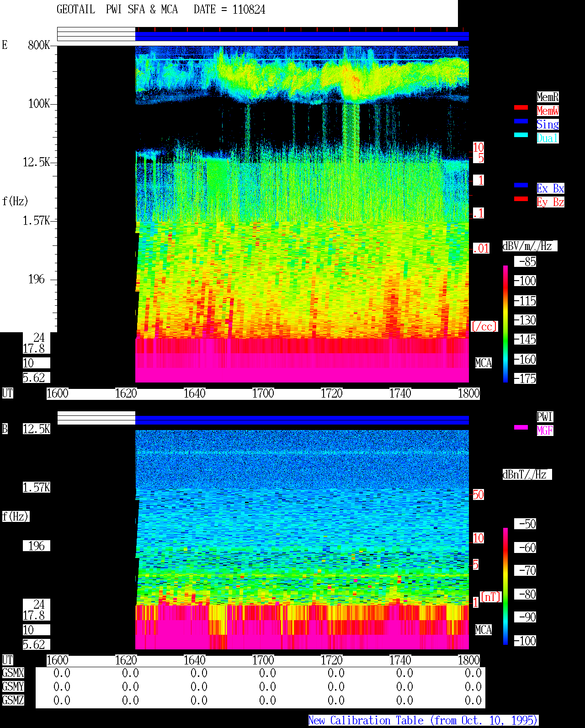Click the blue Ex Bx legend swatch
The width and height of the screenshot is (585, 728).
point(521,185)
